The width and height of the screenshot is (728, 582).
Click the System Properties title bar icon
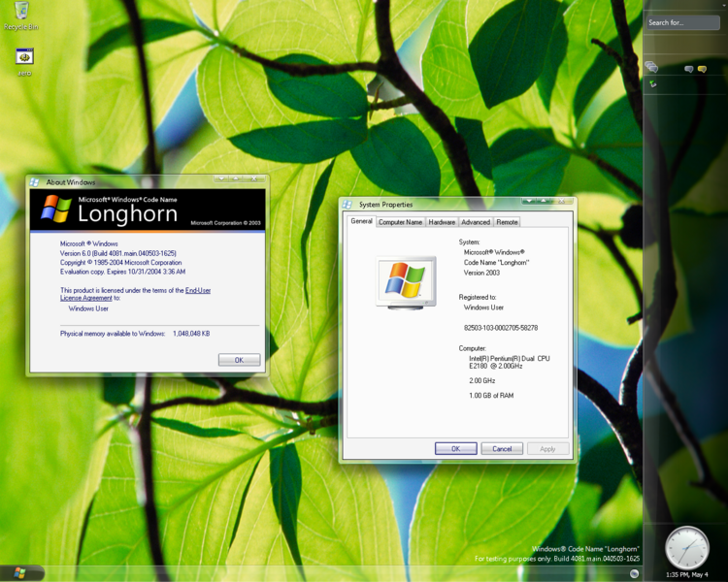(x=347, y=205)
